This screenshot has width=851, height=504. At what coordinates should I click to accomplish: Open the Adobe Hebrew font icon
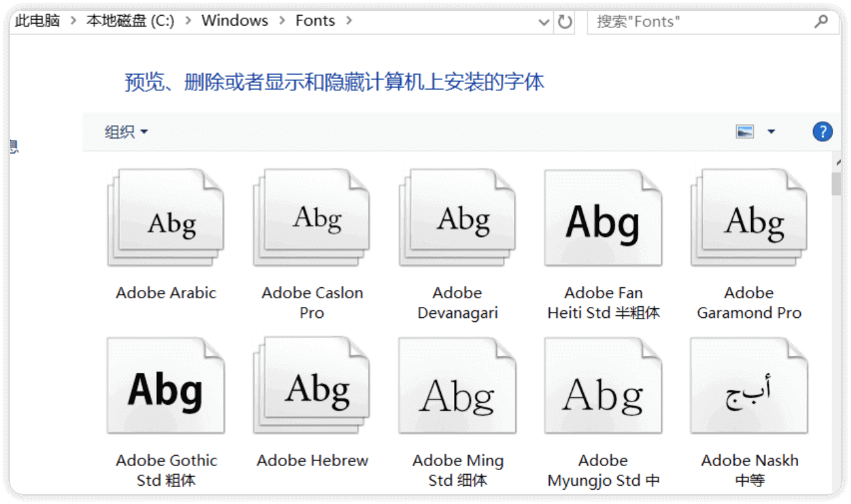tap(312, 386)
